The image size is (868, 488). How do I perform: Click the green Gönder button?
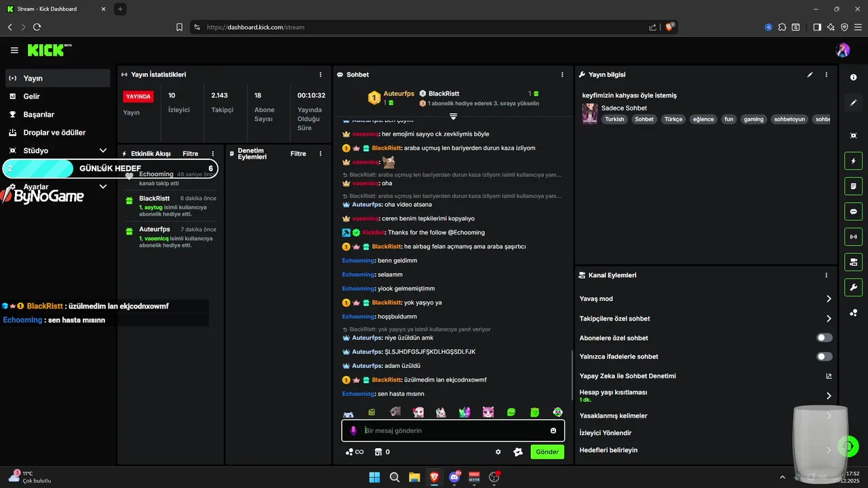pos(547,452)
